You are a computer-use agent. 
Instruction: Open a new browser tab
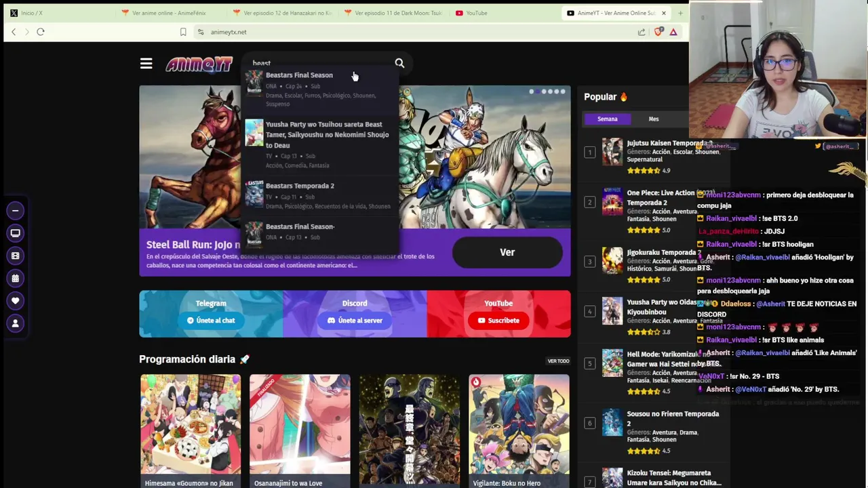point(680,13)
